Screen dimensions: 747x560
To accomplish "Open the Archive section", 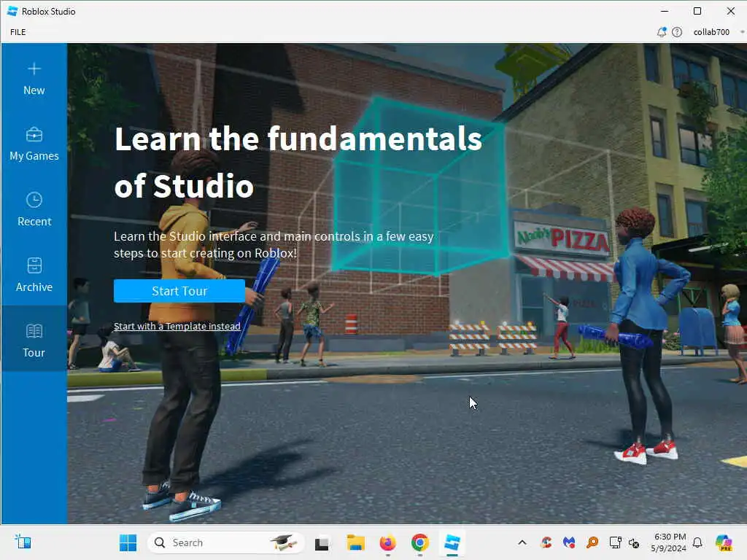I will coord(34,276).
